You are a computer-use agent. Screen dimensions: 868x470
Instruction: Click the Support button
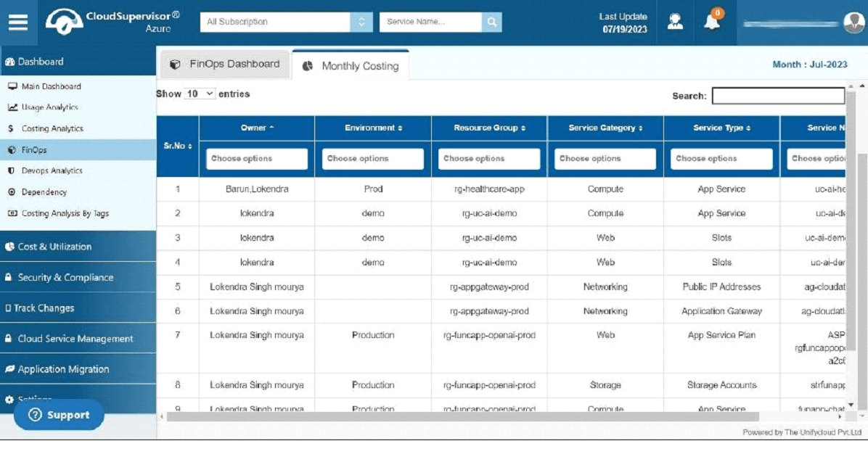pyautogui.click(x=59, y=415)
